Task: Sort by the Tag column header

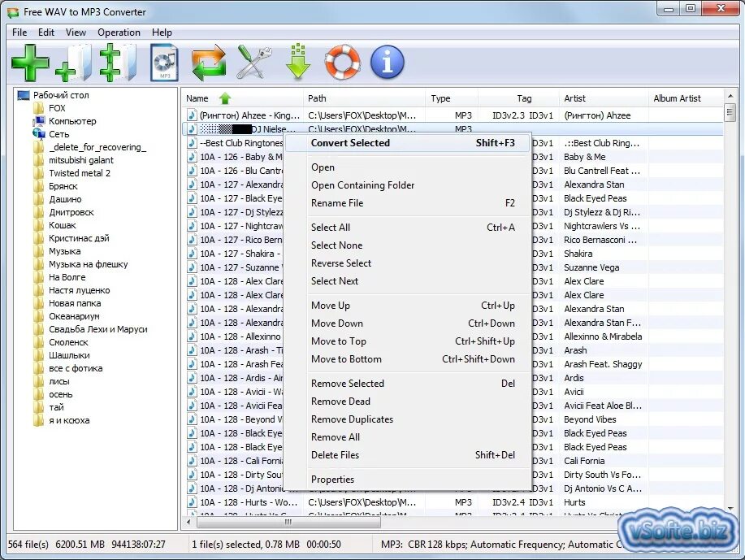Action: pos(519,98)
